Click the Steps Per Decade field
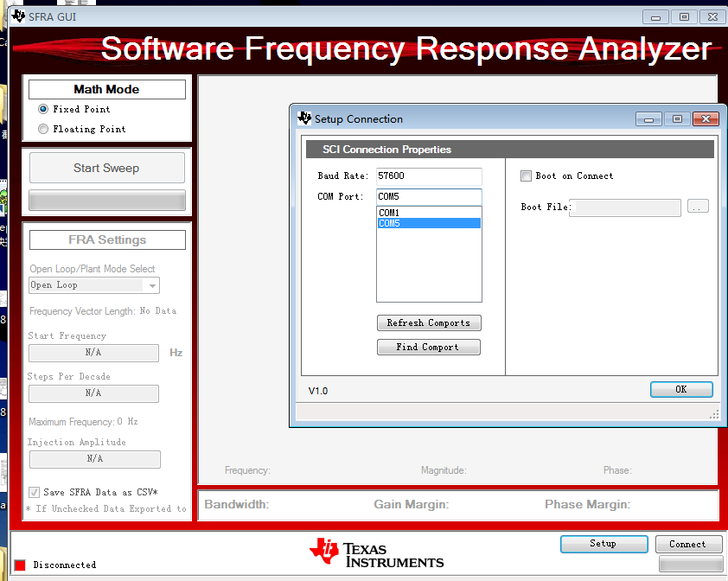 coord(93,393)
